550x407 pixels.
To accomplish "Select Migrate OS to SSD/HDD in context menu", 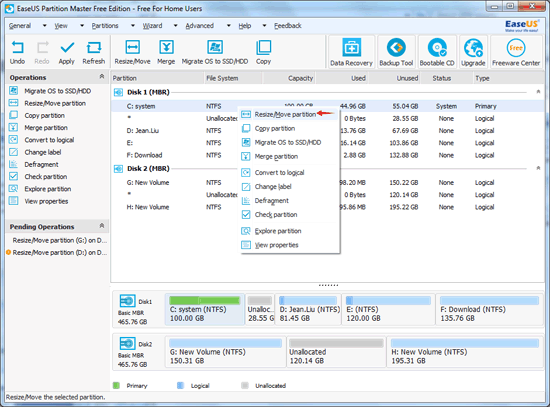I will (289, 142).
